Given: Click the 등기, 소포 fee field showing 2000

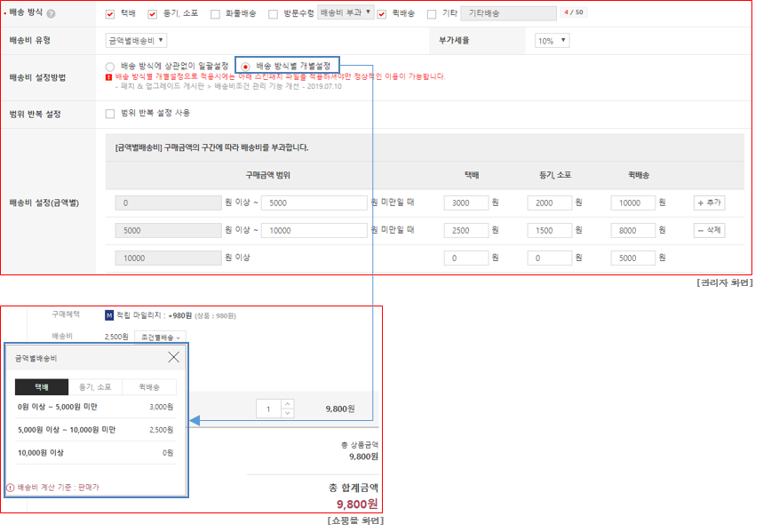Looking at the screenshot, I should tap(550, 202).
